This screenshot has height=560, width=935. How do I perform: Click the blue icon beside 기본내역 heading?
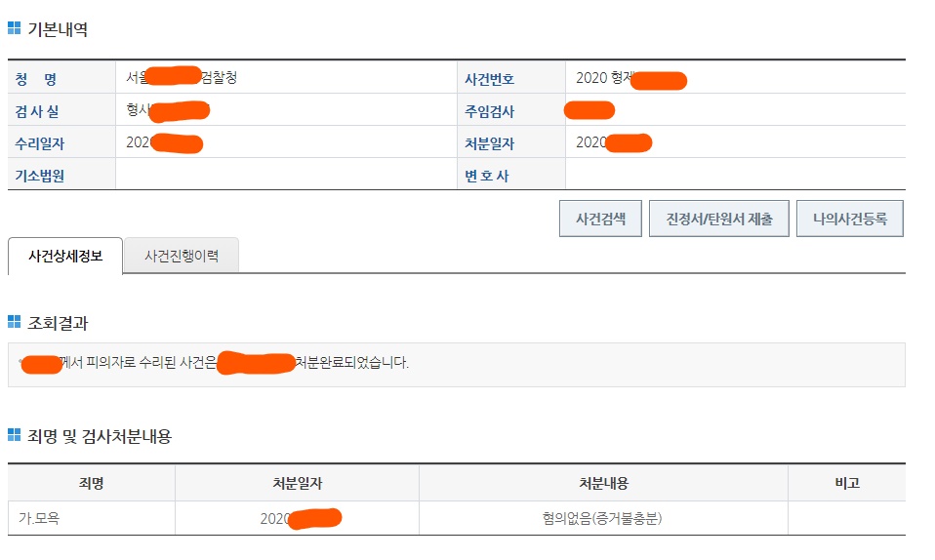[x=14, y=29]
